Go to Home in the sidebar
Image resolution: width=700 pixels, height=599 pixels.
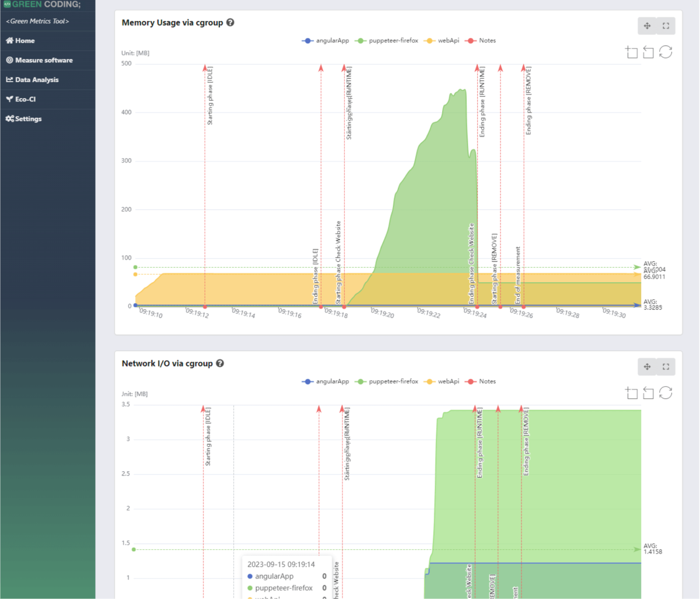click(x=47, y=41)
